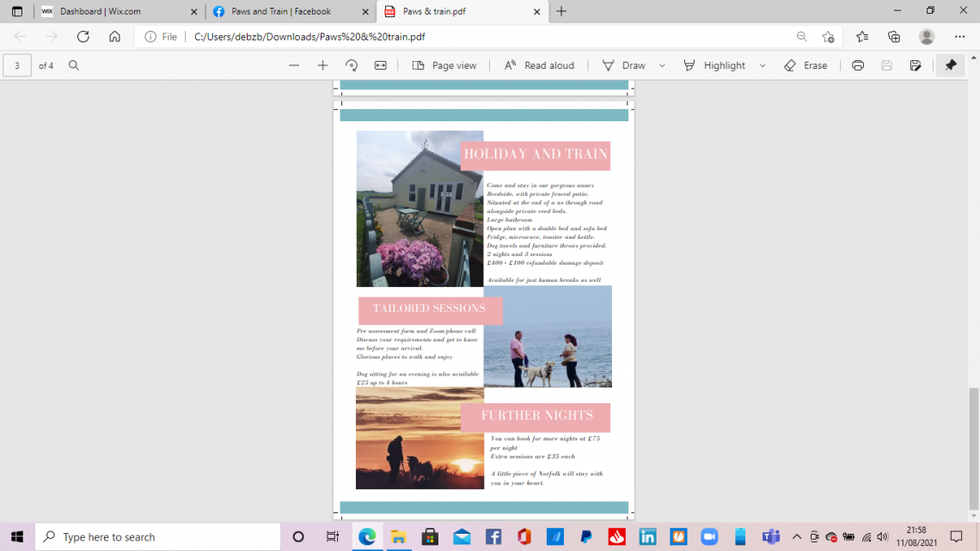Select the Erase tool
Viewport: 980px width, 551px height.
click(805, 65)
